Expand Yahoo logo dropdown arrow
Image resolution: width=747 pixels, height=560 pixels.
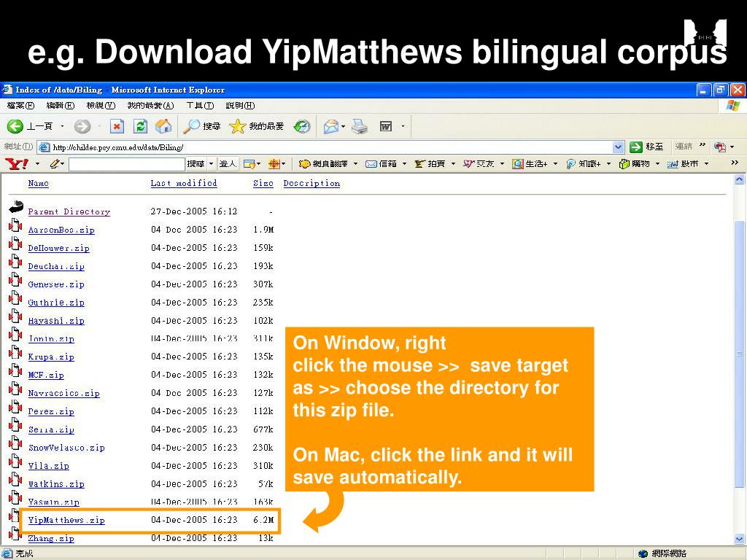point(37,164)
